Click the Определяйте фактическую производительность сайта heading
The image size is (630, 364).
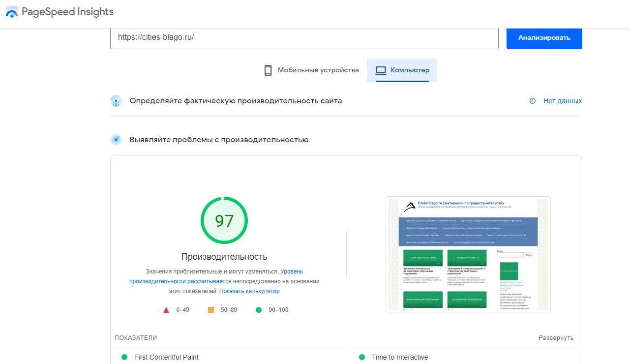pos(236,101)
